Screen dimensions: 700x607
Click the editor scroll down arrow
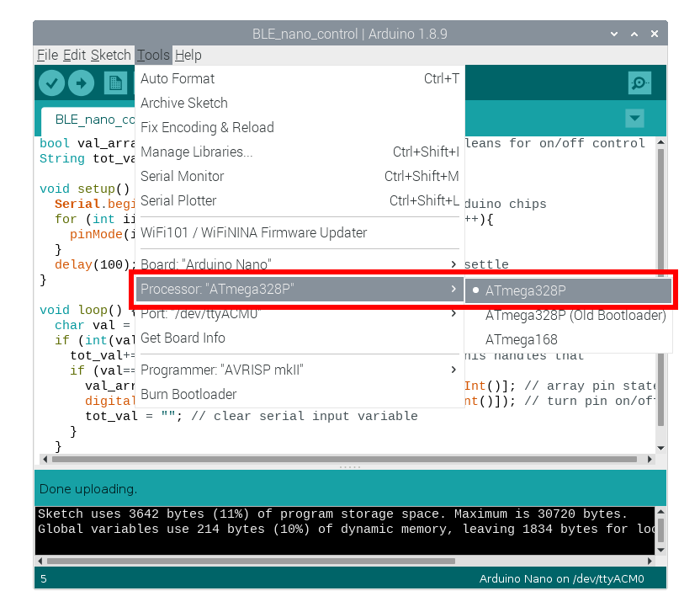[x=660, y=448]
